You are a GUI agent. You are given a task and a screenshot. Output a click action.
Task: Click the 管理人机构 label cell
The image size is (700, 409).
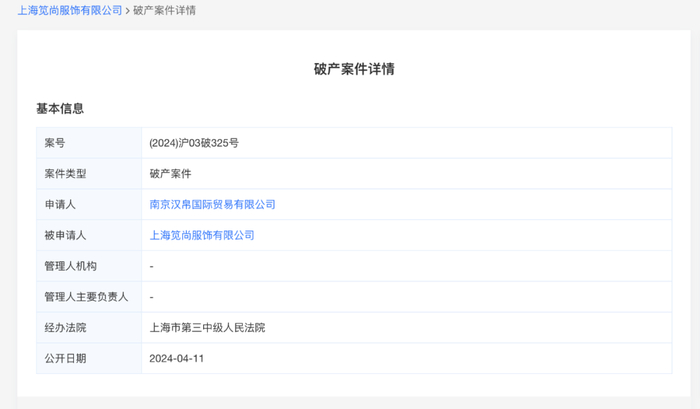click(x=89, y=266)
